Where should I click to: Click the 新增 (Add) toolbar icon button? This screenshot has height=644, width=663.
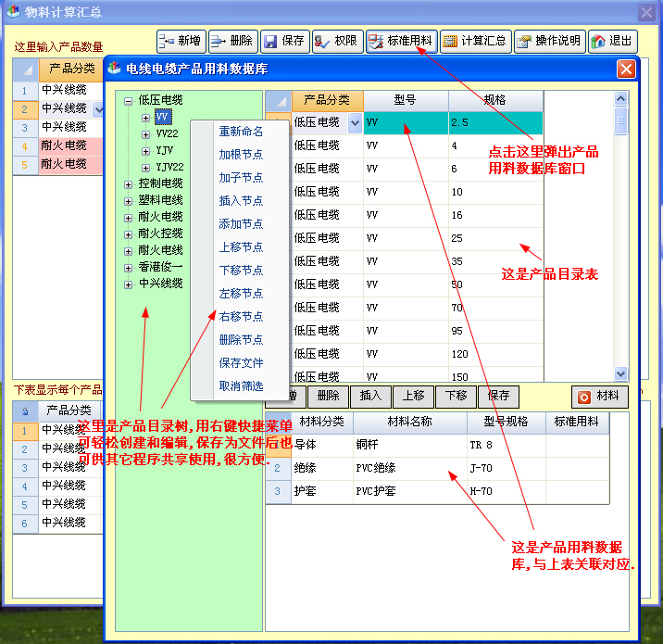(x=180, y=41)
